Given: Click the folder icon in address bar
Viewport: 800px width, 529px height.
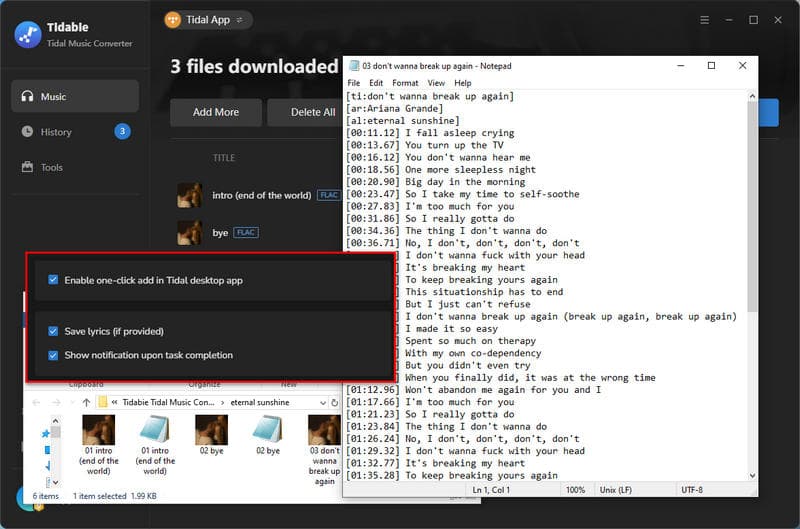Looking at the screenshot, I should 102,402.
